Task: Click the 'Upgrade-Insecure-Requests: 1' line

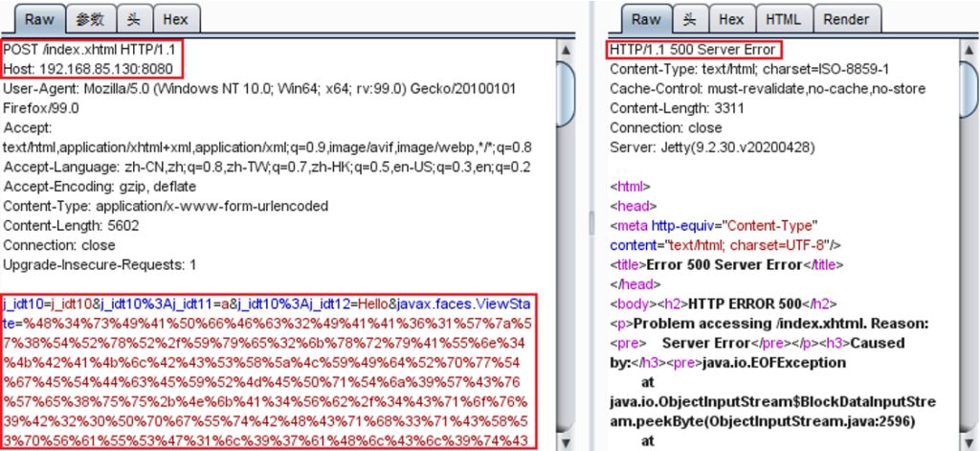Action: 100,264
